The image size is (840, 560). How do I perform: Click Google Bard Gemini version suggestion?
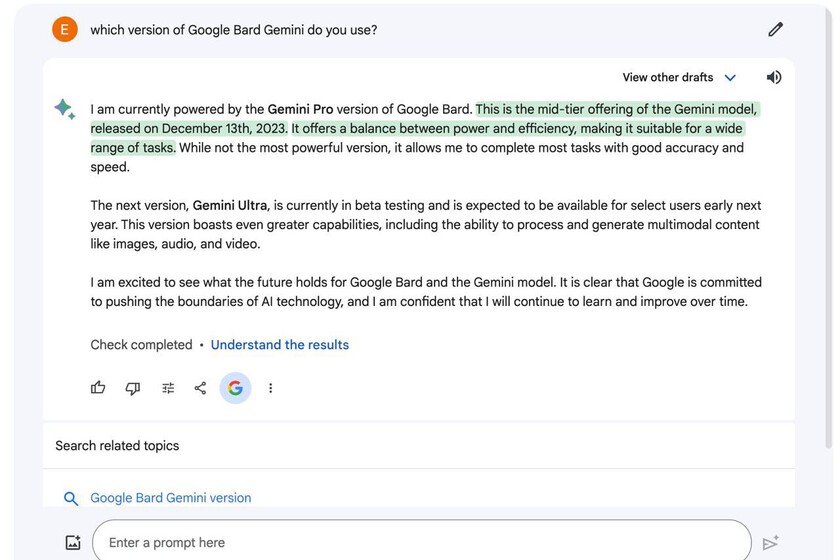pyautogui.click(x=170, y=498)
